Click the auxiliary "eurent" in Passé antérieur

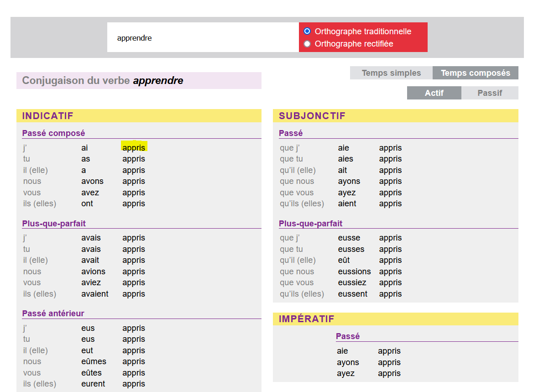[93, 384]
